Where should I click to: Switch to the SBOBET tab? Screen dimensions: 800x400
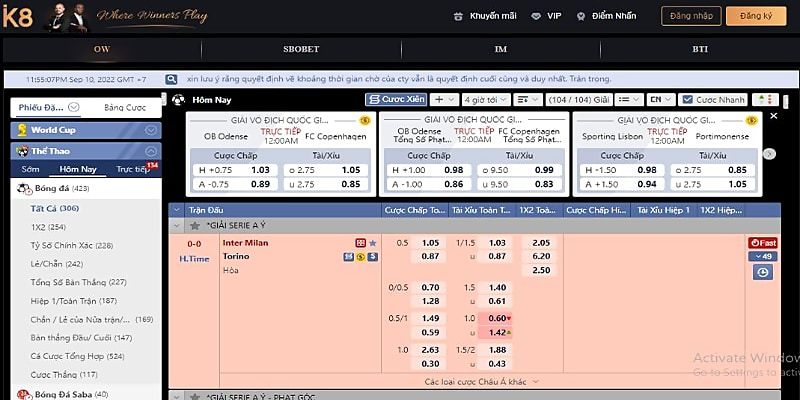(x=301, y=49)
